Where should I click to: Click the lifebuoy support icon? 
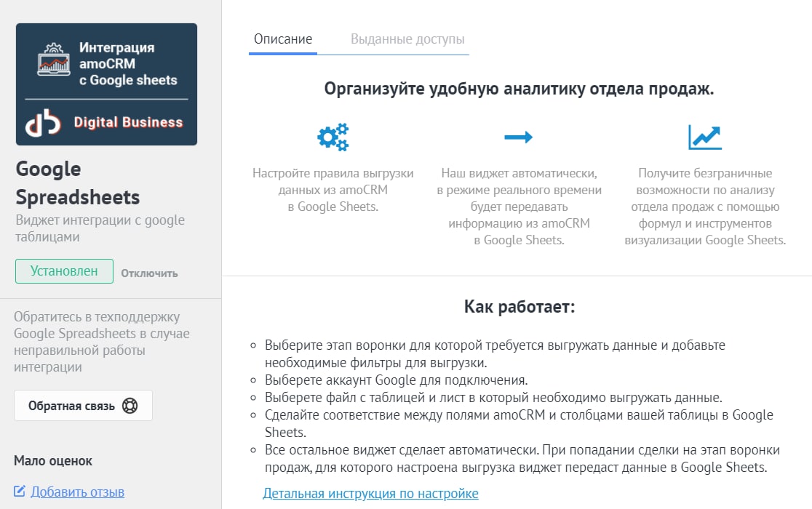click(130, 406)
